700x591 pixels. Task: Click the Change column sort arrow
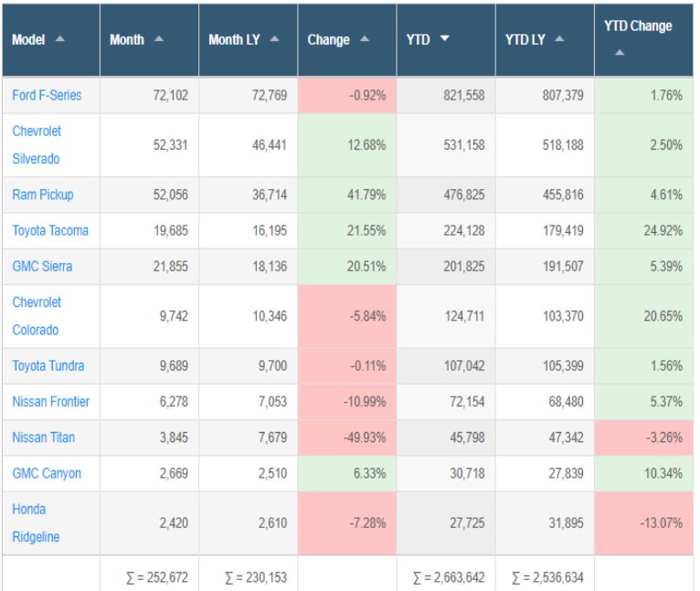point(365,39)
